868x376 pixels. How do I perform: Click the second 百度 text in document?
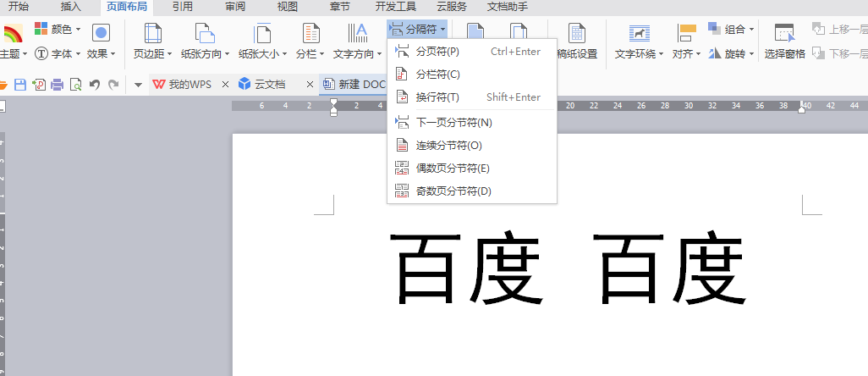coord(668,268)
